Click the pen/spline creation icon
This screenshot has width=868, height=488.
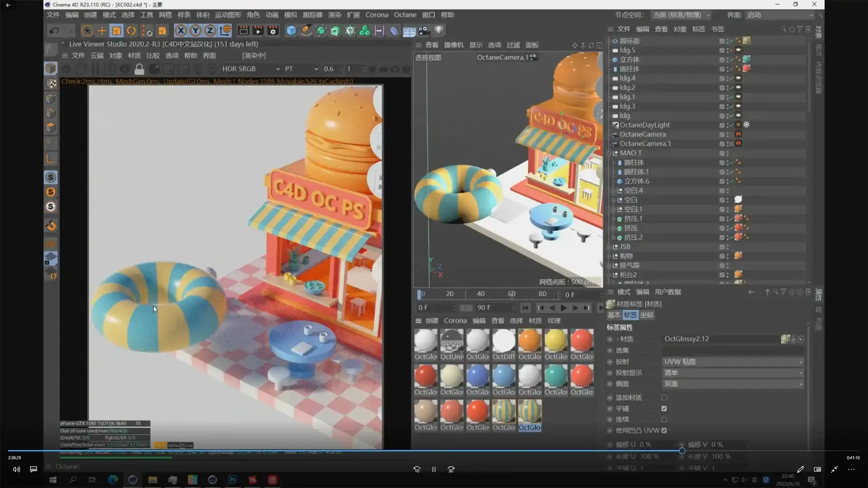coord(306,30)
